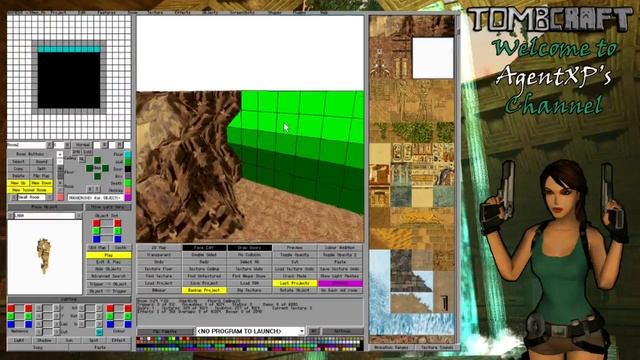Click the Preview button

coord(295,248)
